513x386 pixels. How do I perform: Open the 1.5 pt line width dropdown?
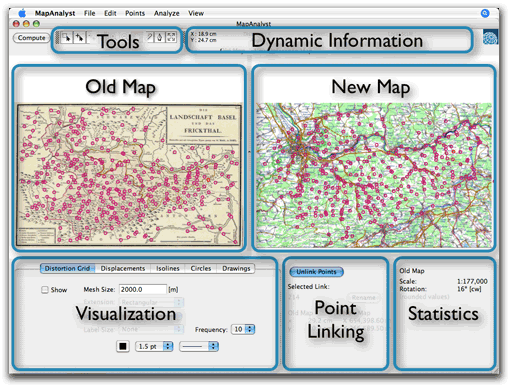pyautogui.click(x=154, y=346)
